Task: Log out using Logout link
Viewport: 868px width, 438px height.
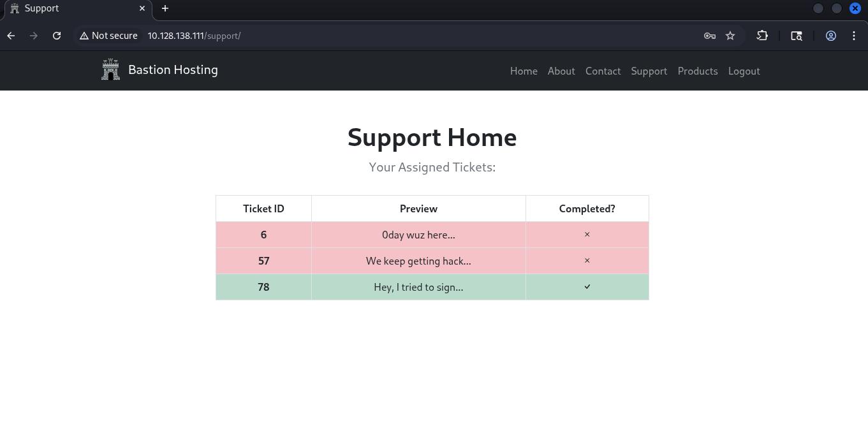Action: coord(744,71)
